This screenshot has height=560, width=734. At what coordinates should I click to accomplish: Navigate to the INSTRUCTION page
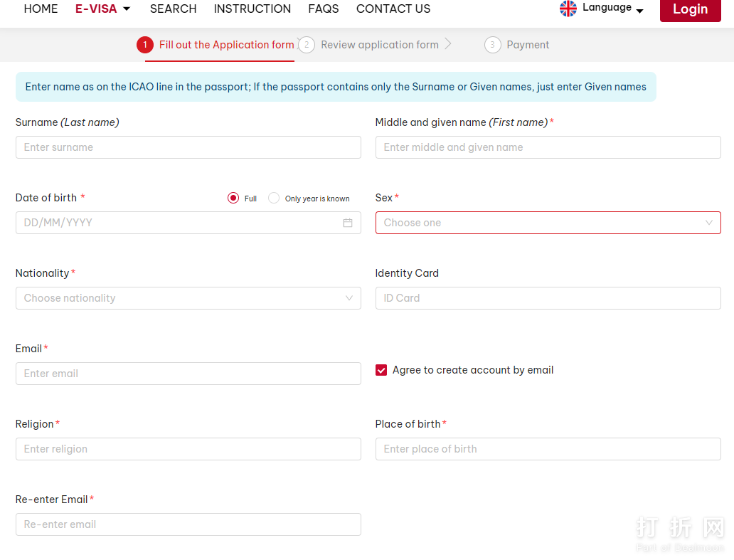click(252, 9)
